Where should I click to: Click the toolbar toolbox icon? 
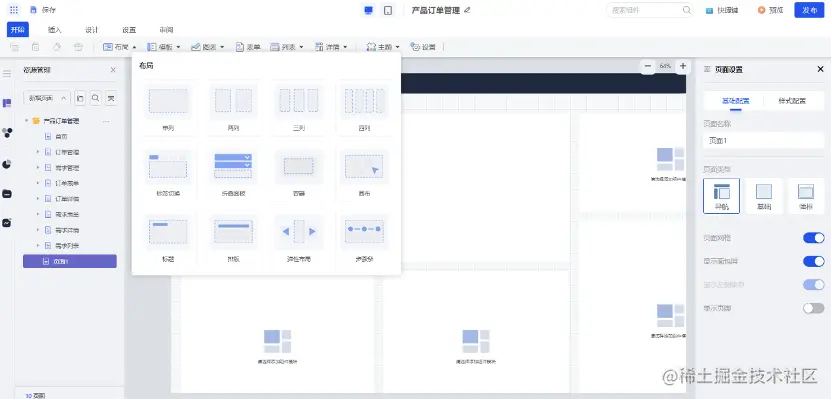click(79, 47)
